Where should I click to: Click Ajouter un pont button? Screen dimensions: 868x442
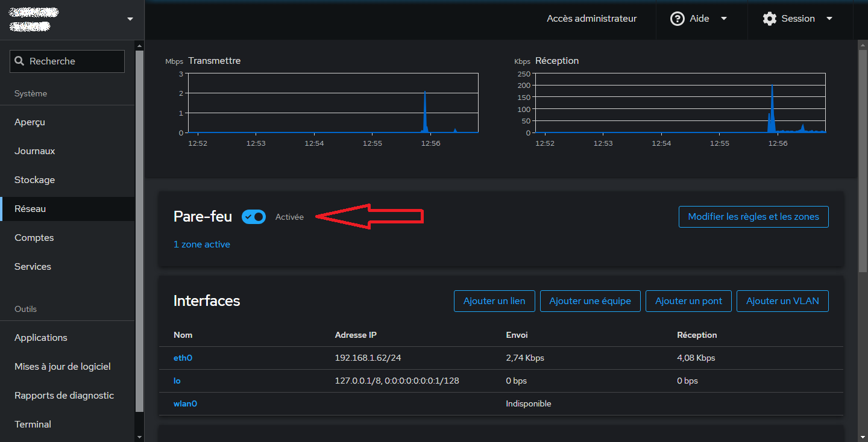688,301
